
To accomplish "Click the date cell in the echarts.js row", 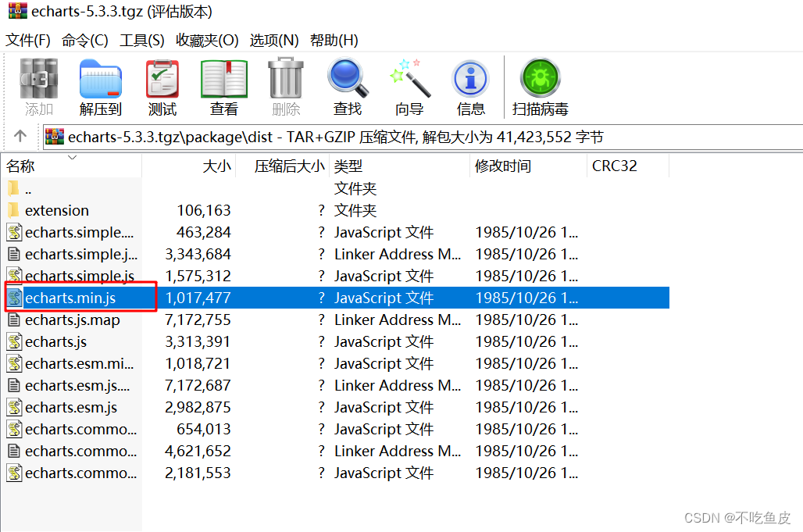I will [526, 341].
